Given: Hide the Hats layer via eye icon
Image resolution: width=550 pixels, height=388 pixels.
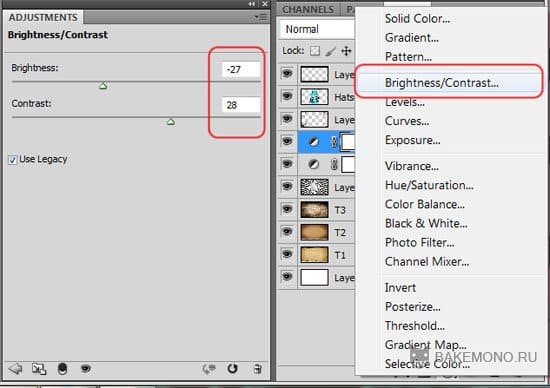Looking at the screenshot, I should click(287, 96).
